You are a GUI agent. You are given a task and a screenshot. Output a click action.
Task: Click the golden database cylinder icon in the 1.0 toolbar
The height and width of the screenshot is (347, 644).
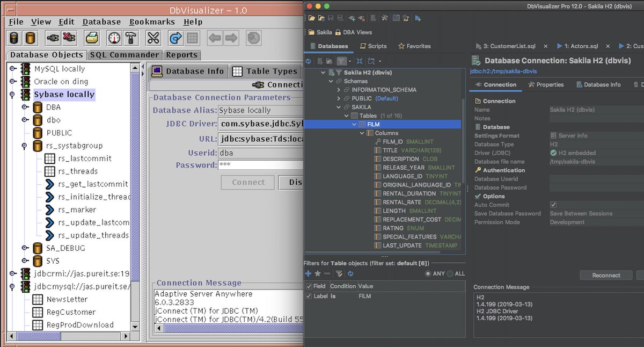point(31,38)
